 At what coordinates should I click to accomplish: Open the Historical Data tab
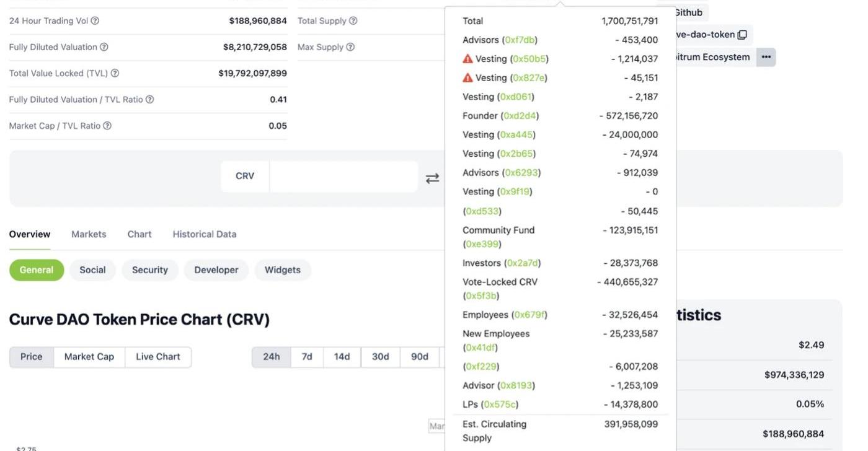[x=205, y=234]
